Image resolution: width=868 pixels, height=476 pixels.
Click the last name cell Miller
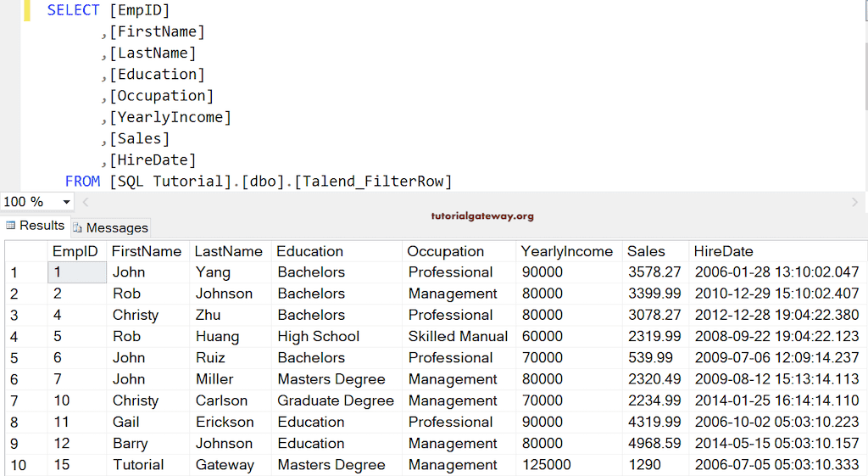(x=231, y=379)
